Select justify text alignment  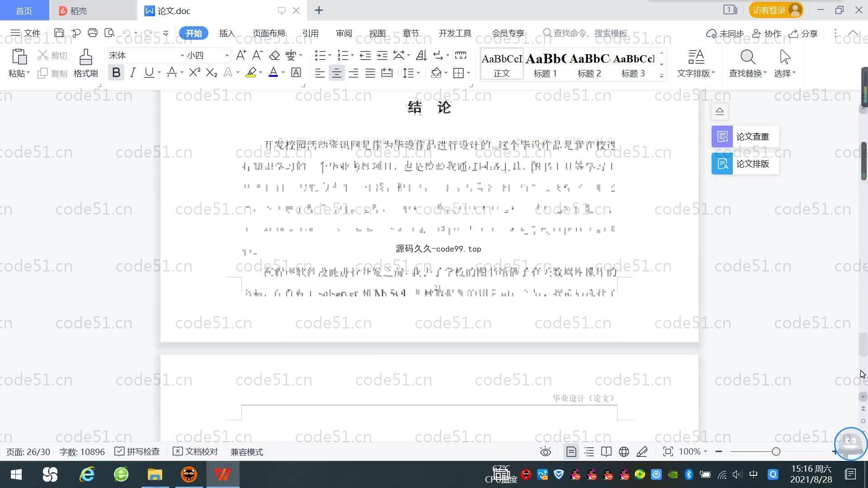[370, 73]
